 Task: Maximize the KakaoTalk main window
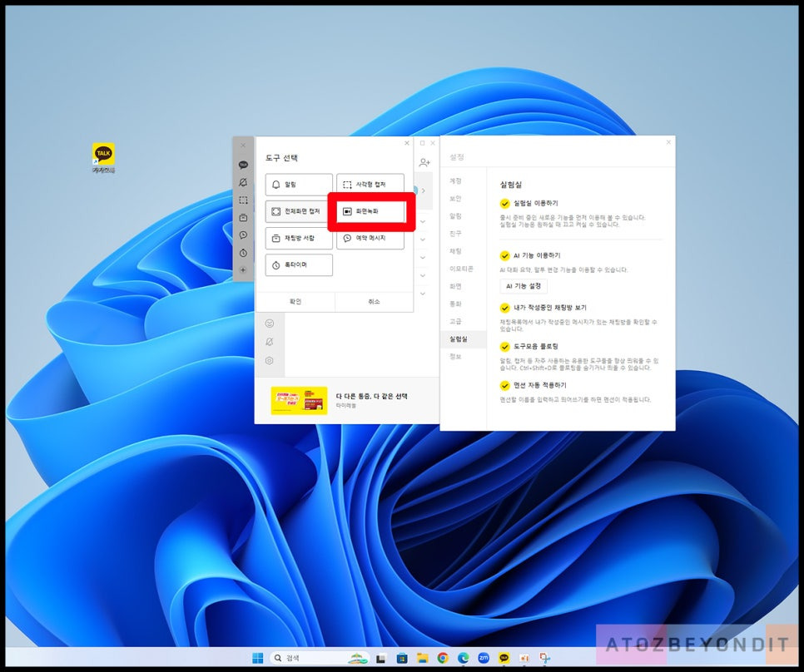pyautogui.click(x=423, y=143)
